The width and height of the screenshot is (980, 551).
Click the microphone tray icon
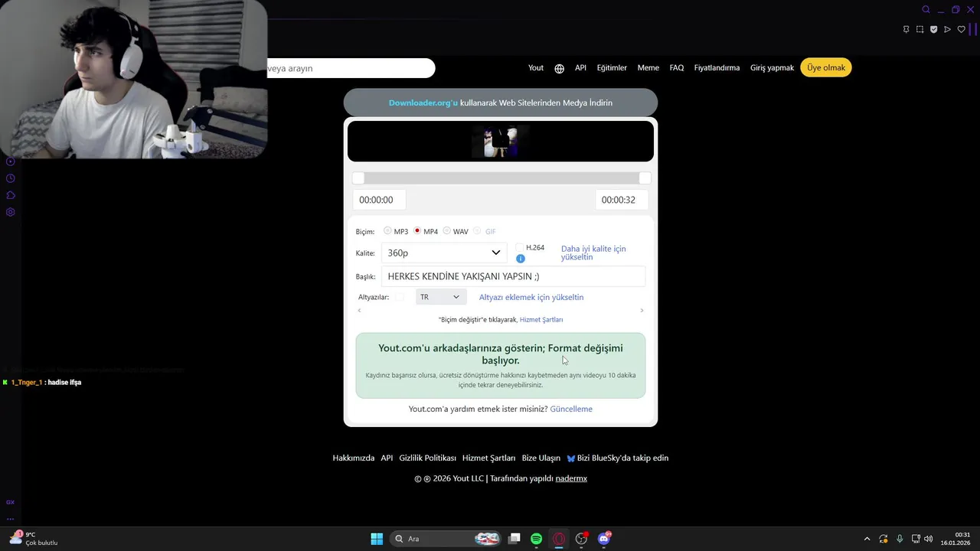(900, 539)
